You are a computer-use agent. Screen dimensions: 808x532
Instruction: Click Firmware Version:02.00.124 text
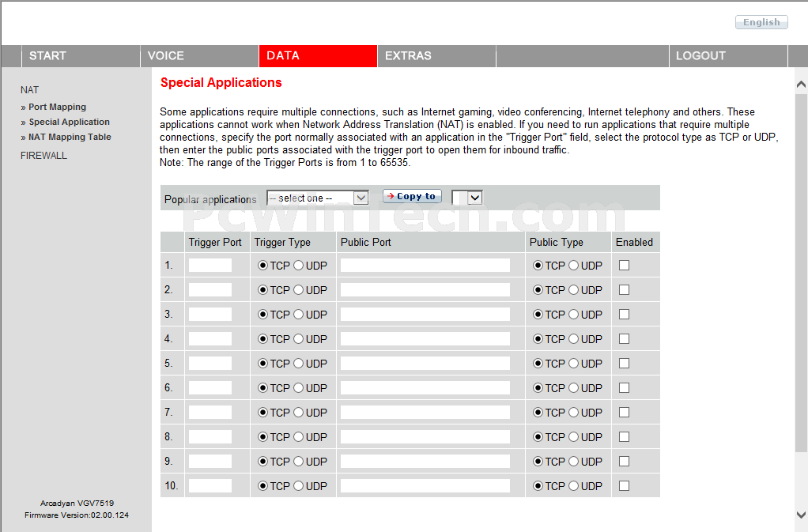[77, 515]
